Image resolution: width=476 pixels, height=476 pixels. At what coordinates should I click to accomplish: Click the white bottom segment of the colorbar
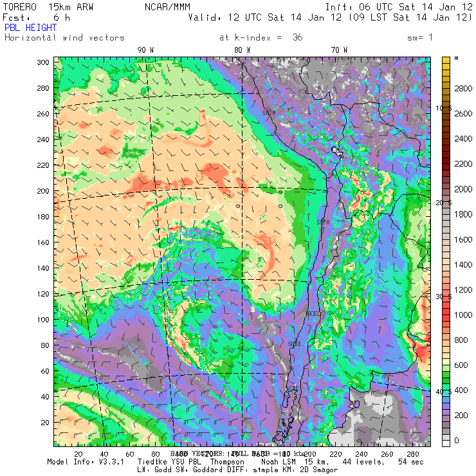pyautogui.click(x=446, y=443)
